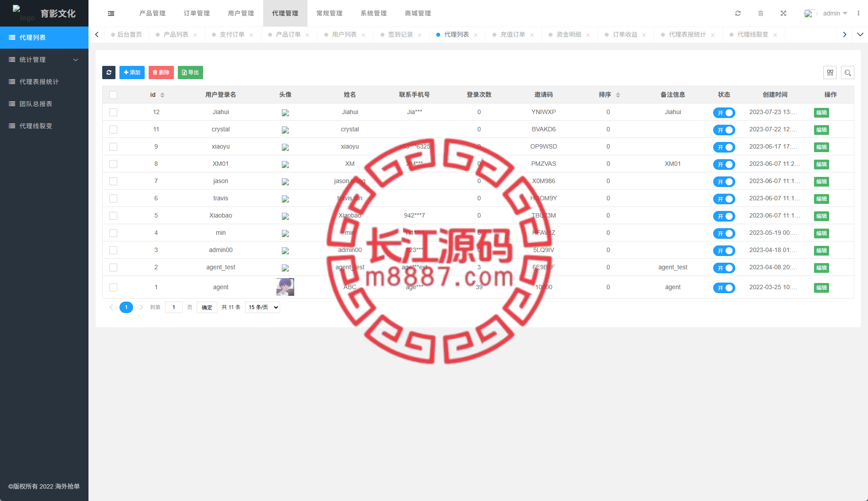Sort table by the 排序 column arrows

tap(618, 95)
